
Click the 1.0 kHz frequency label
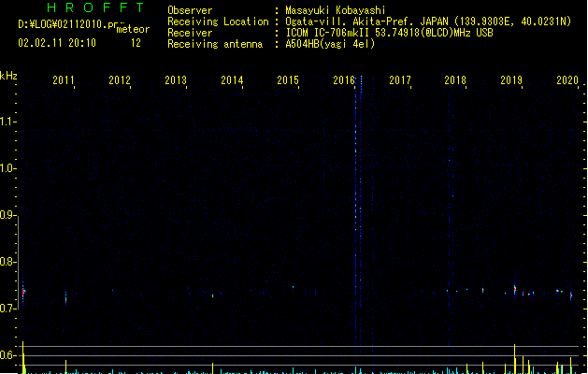click(x=7, y=168)
